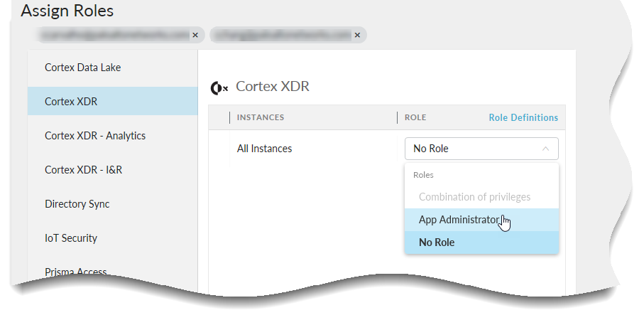Switch to Cortex XDR - Analytics
The height and width of the screenshot is (320, 644).
coord(94,136)
